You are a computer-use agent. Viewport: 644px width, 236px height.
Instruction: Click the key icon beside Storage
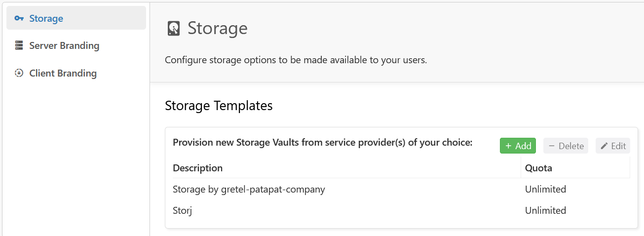(19, 18)
